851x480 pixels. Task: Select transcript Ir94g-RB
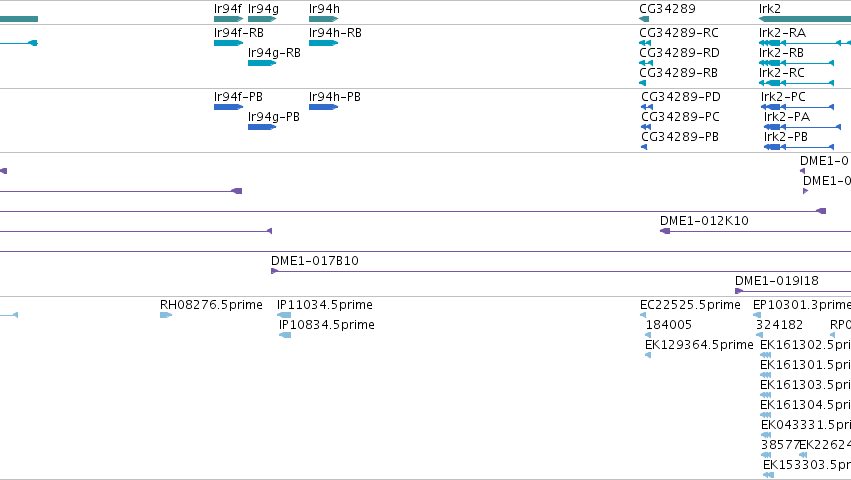tap(262, 63)
